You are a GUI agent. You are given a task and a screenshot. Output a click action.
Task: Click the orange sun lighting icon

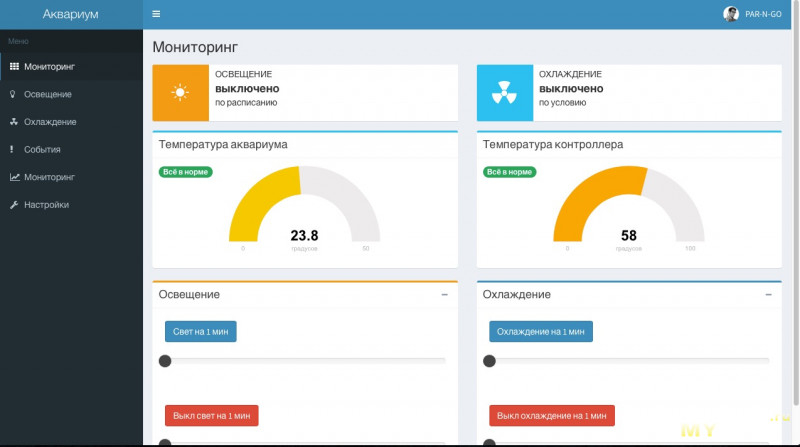click(x=180, y=93)
